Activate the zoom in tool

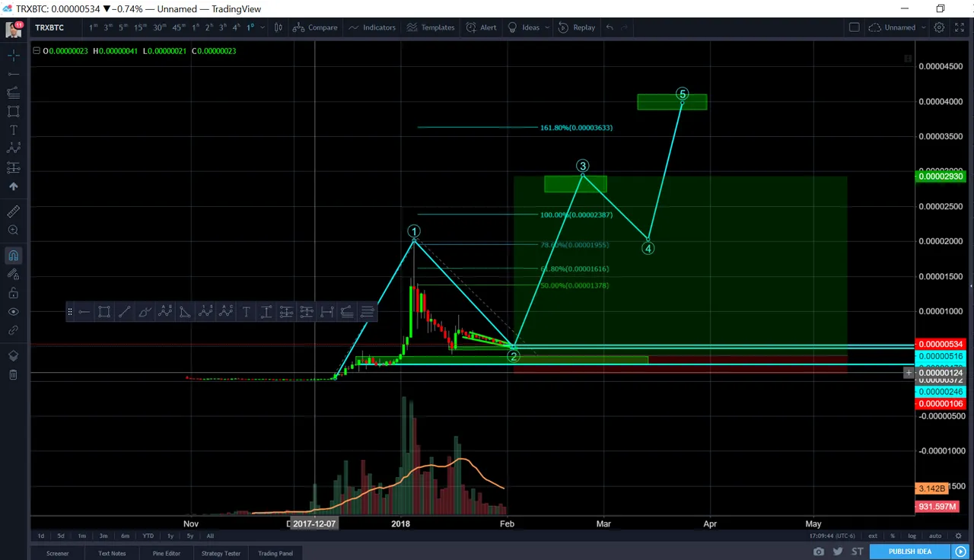pos(13,230)
